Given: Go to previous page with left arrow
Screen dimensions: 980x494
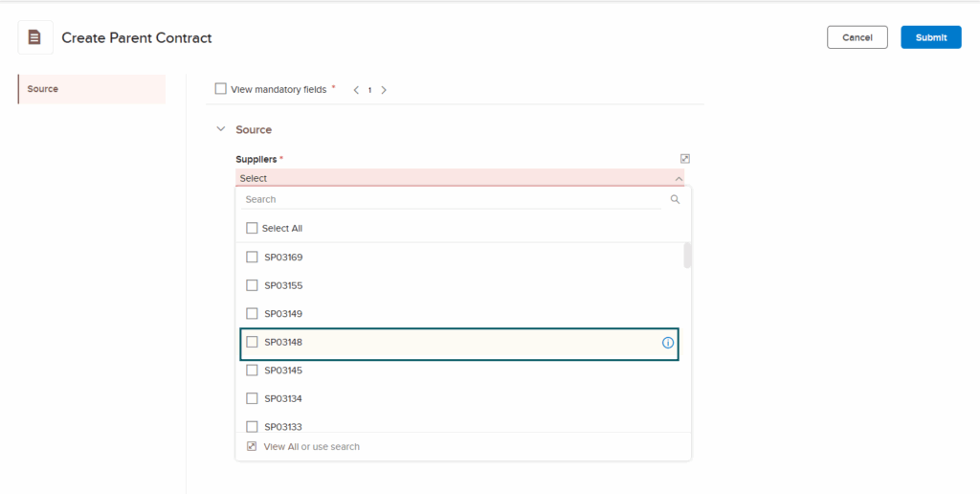Looking at the screenshot, I should [356, 90].
